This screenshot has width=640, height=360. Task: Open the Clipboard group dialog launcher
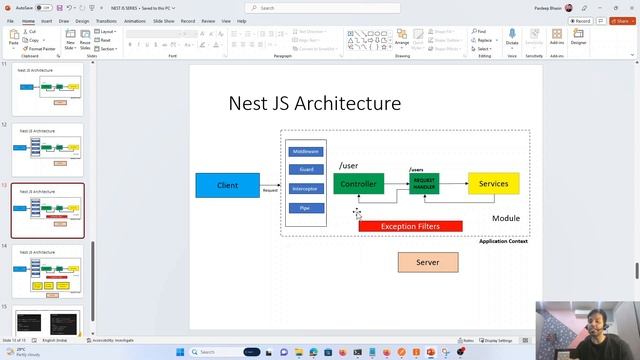[58, 56]
